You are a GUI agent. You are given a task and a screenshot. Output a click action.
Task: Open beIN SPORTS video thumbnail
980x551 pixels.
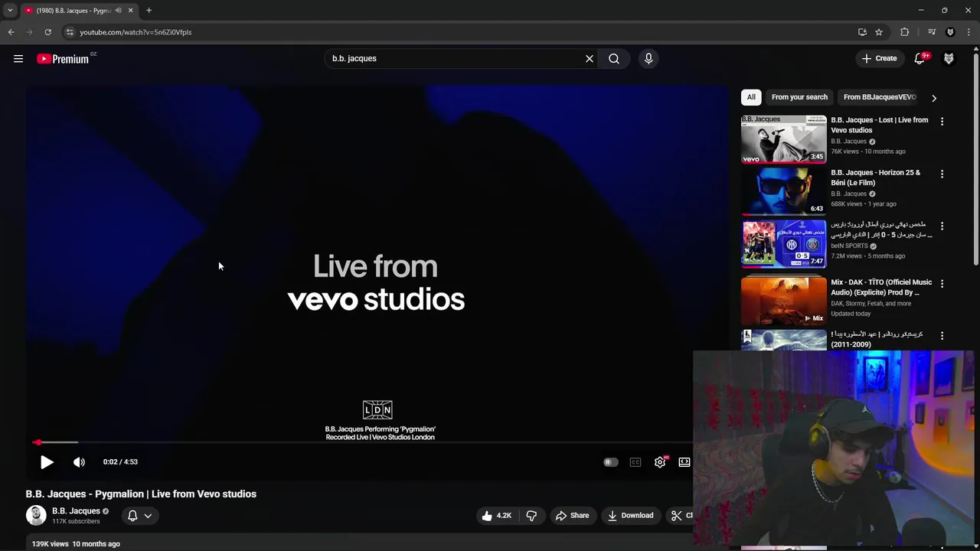784,243
